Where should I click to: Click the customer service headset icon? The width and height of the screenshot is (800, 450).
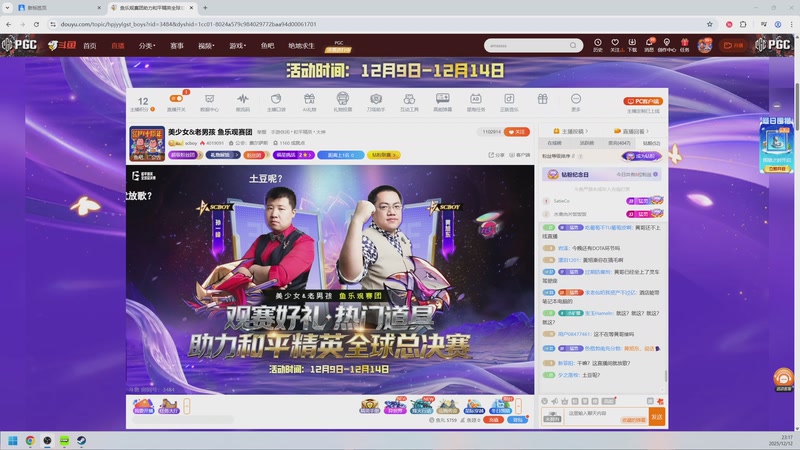coord(783,379)
